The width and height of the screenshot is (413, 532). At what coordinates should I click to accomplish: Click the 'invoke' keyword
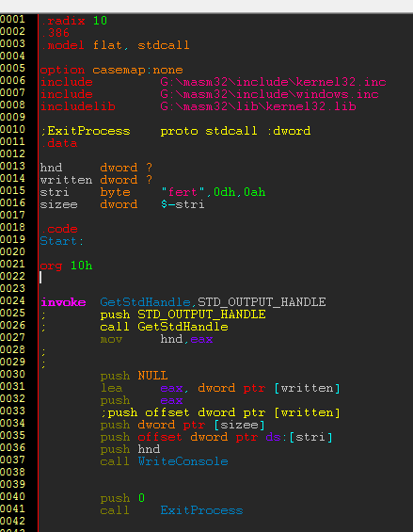(63, 302)
